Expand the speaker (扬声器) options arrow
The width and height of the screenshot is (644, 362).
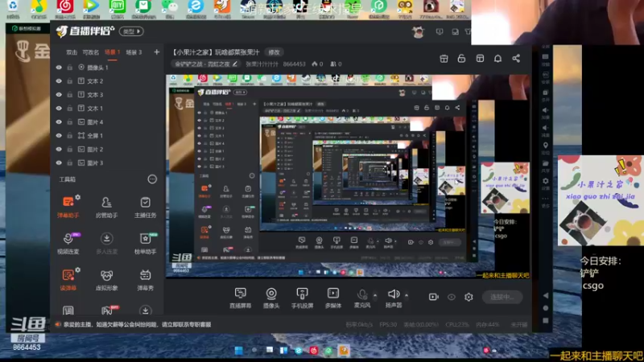(406, 294)
